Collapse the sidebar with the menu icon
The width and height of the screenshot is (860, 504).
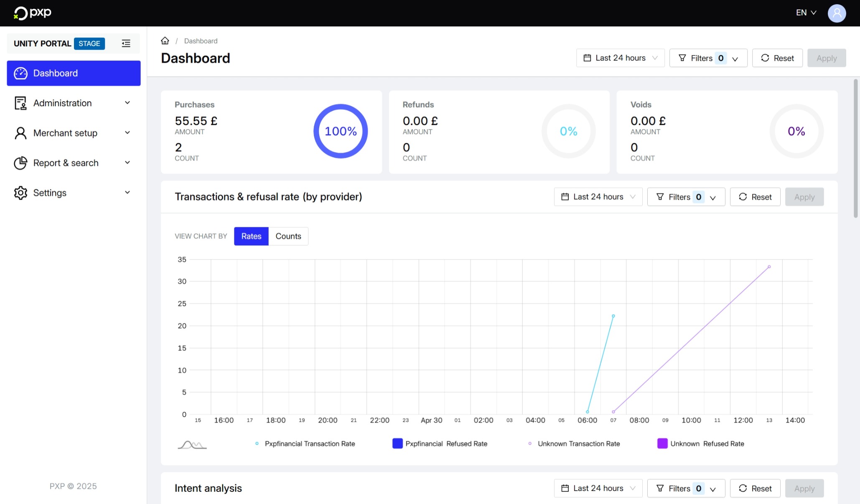pyautogui.click(x=126, y=43)
